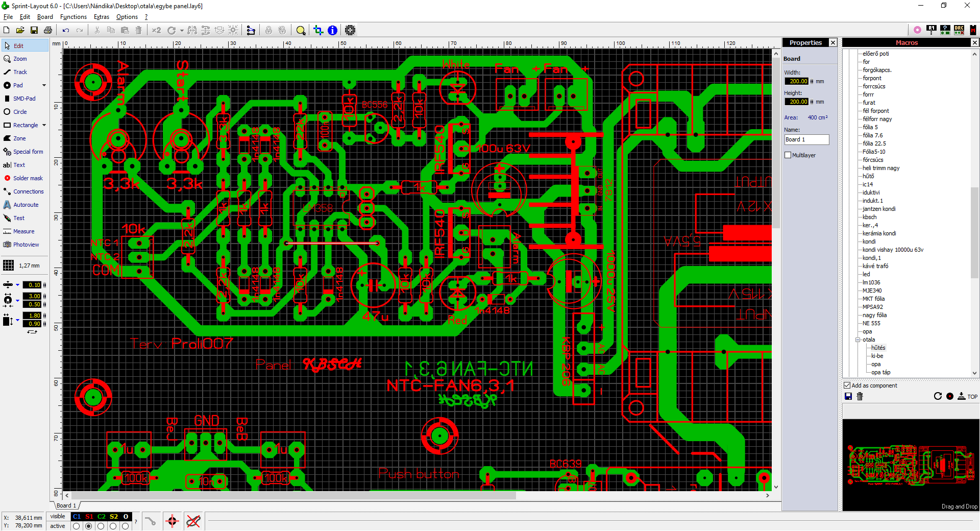Viewport: 980px width, 531px height.
Task: Open the Functions menu
Action: click(x=73, y=17)
